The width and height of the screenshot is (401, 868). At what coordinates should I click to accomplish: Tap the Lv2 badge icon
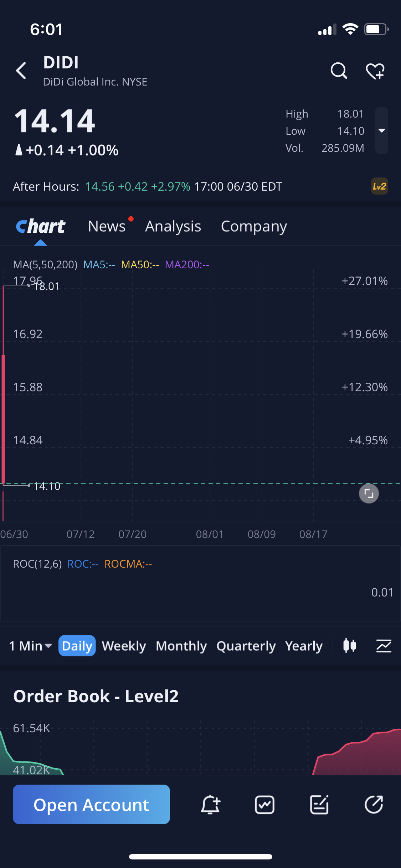tap(379, 186)
